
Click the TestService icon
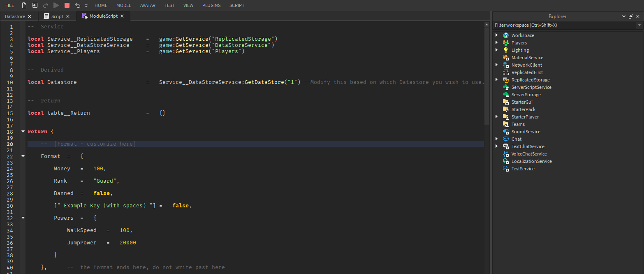click(506, 169)
